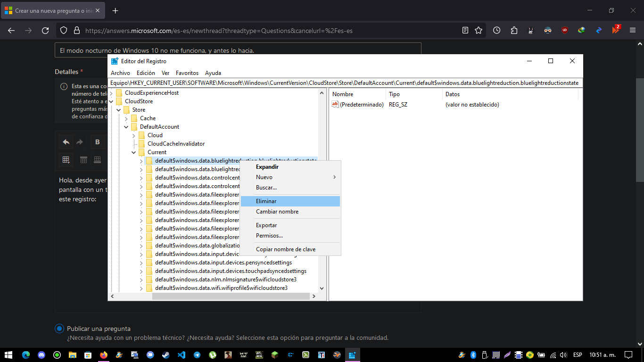Open Windows Start menu

tap(8, 354)
